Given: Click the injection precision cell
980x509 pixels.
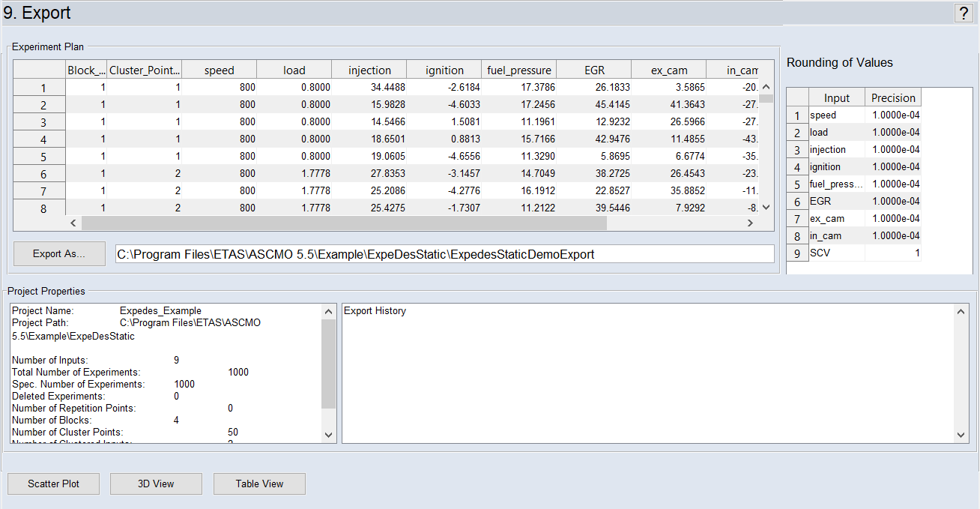Looking at the screenshot, I should click(x=893, y=150).
